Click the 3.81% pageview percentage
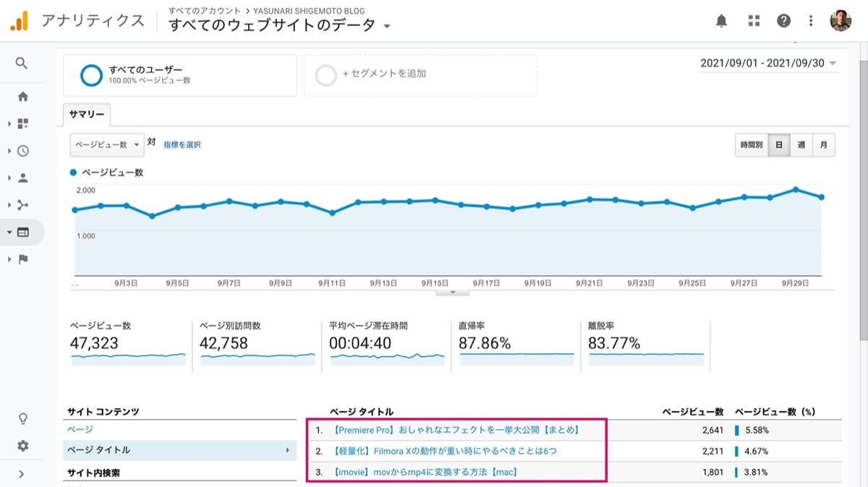Image resolution: width=868 pixels, height=487 pixels. 757,473
